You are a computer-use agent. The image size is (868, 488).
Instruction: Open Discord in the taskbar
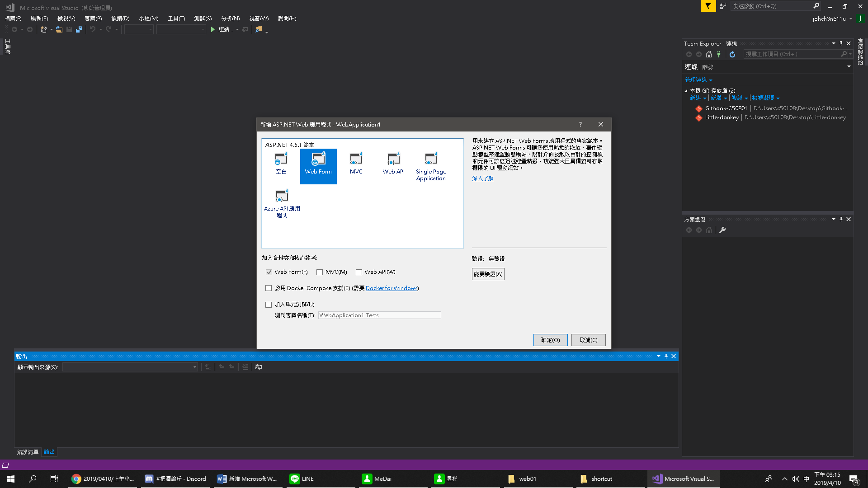(176, 479)
